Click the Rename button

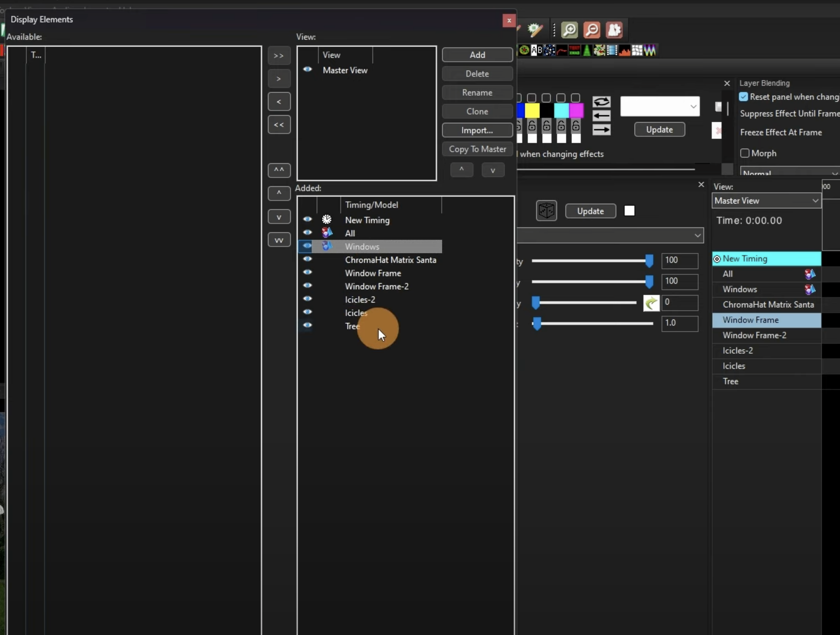[x=477, y=93]
